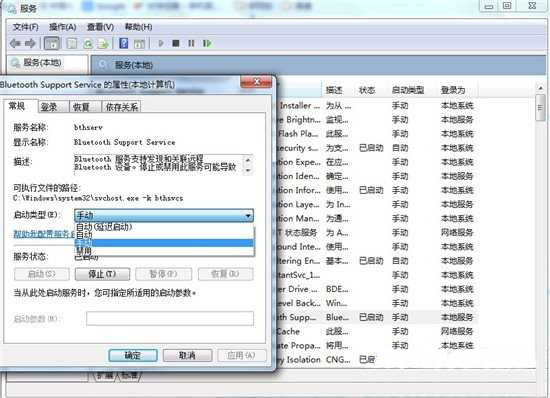Toggle the Show/Hide Console Tree icon
Image resolution: width=550 pixels, height=398 pixels.
coord(52,43)
